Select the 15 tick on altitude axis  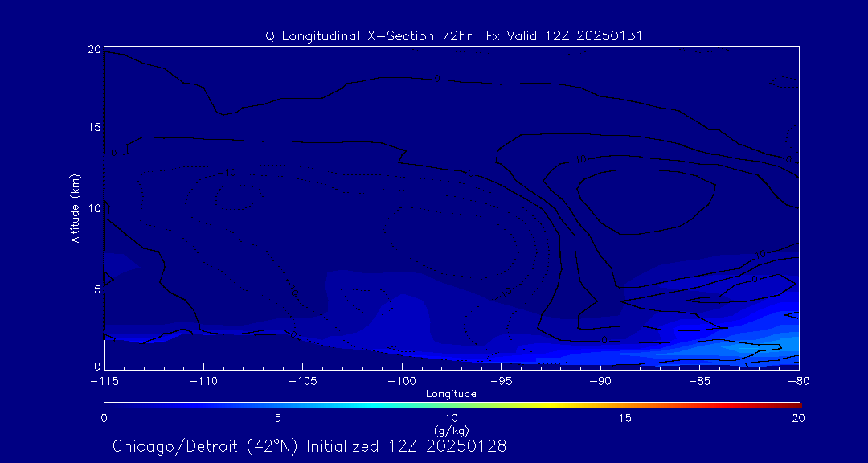[94, 127]
